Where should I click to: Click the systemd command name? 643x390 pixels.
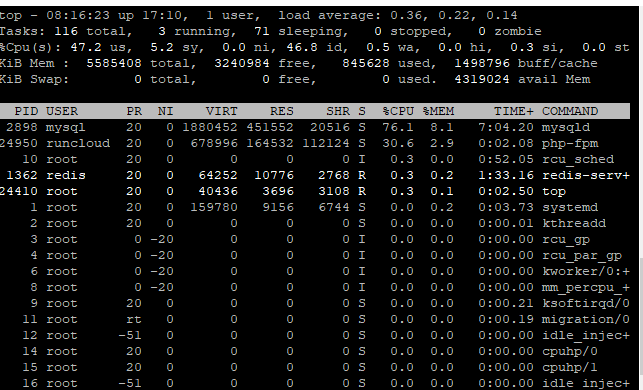click(570, 208)
